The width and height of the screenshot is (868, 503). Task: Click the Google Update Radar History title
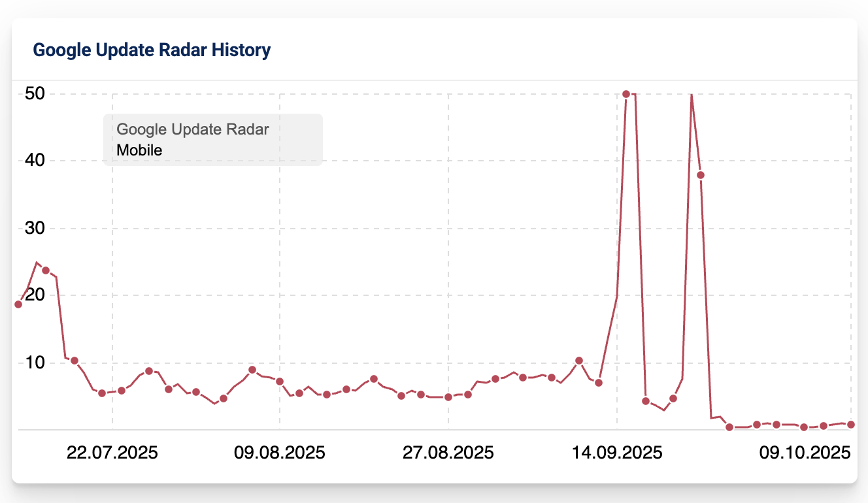coord(152,50)
